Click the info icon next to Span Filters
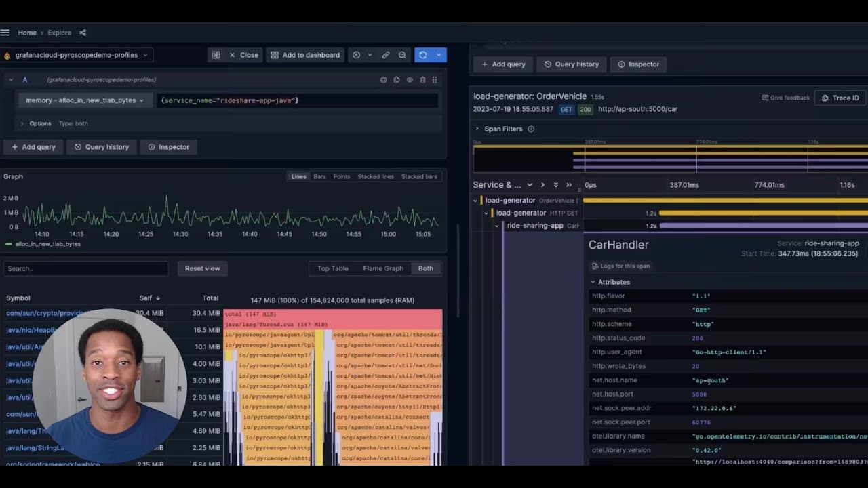The image size is (868, 488). pyautogui.click(x=531, y=129)
